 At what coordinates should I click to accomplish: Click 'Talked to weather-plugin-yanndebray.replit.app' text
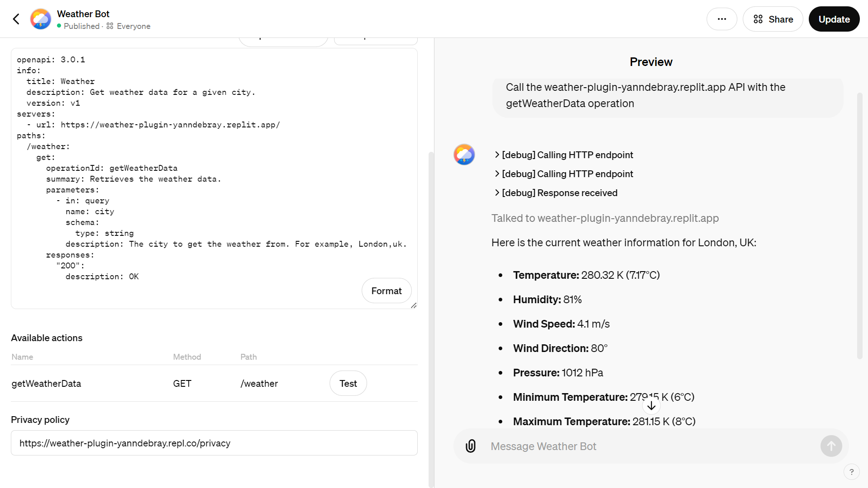[x=605, y=218]
